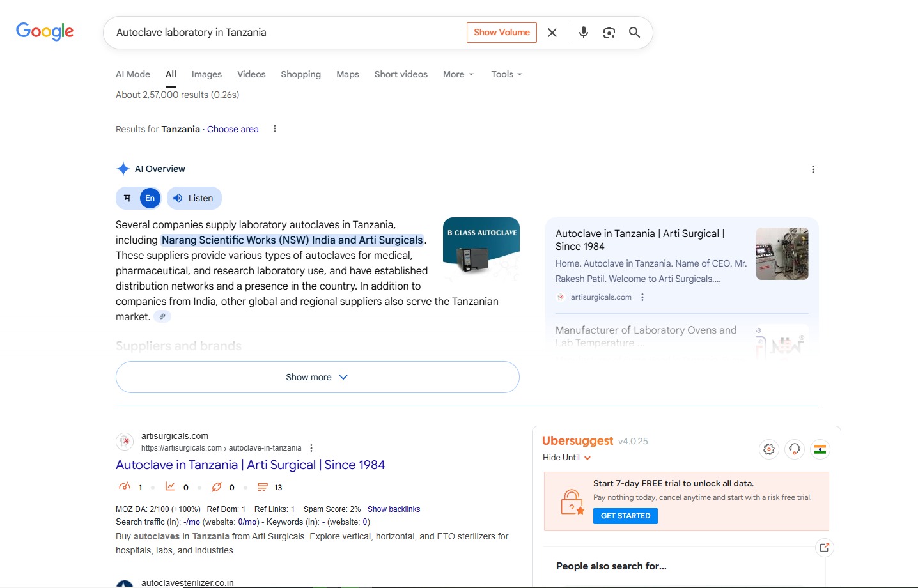Click the AI Overview sparkle icon

click(x=123, y=169)
